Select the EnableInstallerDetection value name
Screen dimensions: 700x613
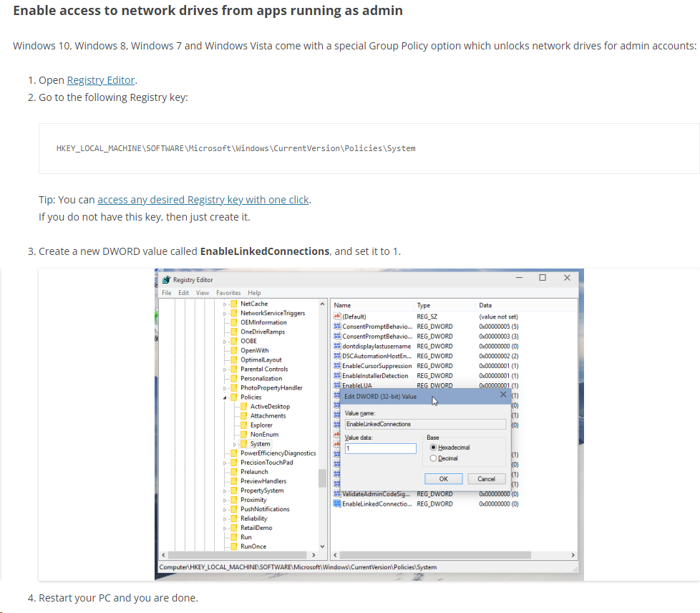[x=375, y=376]
